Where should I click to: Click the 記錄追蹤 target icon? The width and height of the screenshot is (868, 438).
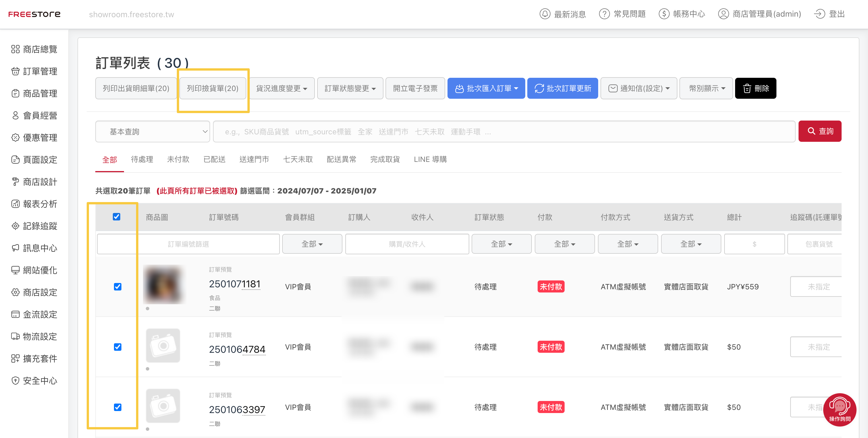coord(15,226)
